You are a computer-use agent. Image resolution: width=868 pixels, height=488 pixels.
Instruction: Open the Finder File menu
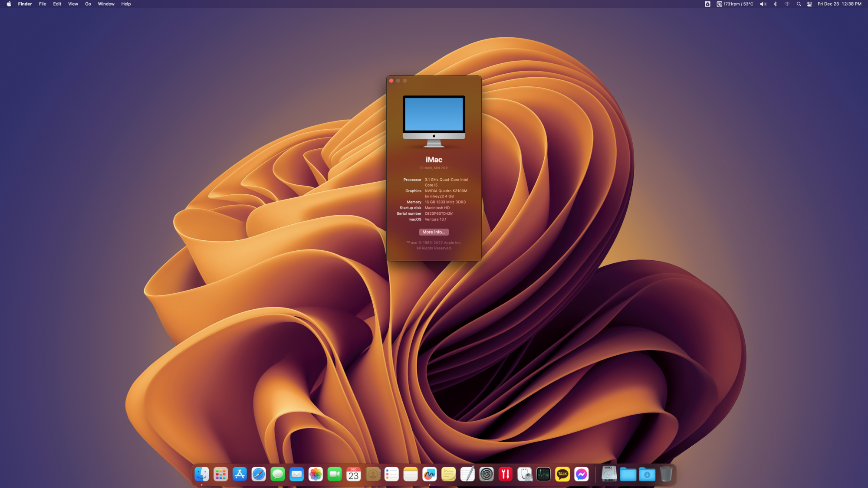[43, 4]
